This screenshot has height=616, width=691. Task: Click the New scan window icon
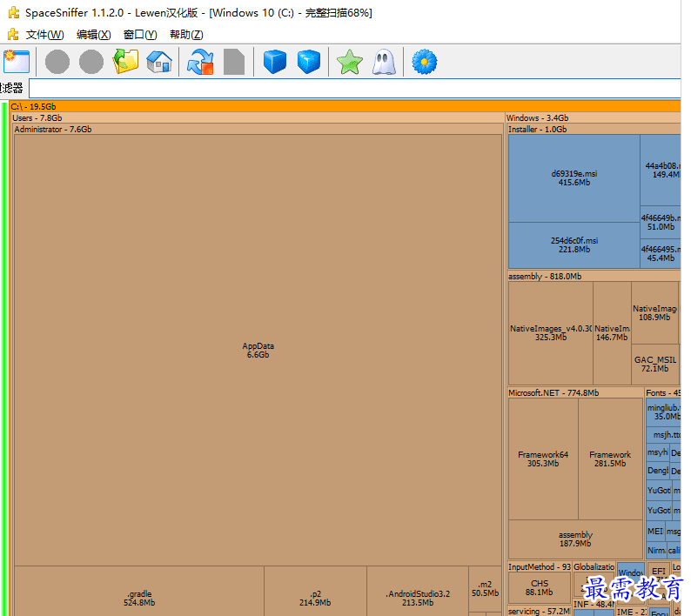pos(17,61)
